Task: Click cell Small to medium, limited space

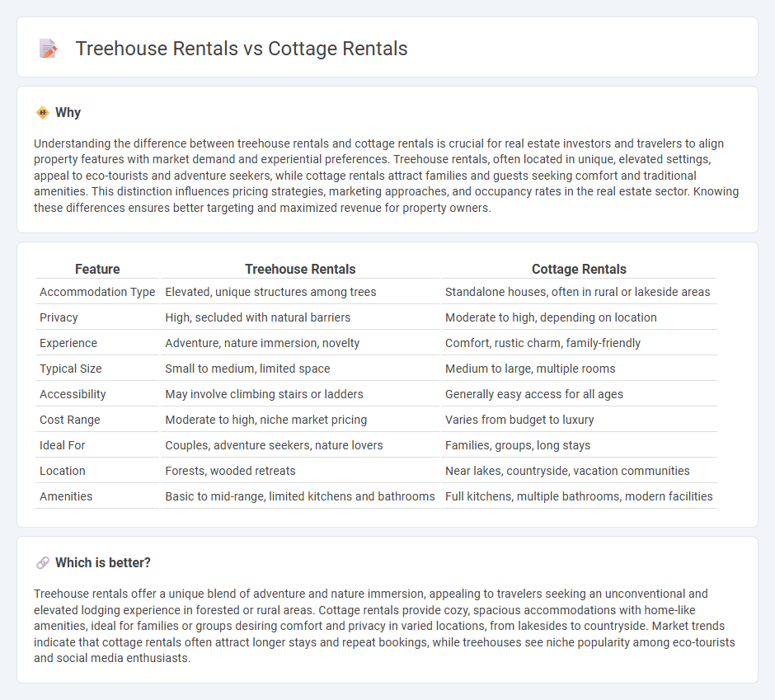Action: pyautogui.click(x=247, y=369)
